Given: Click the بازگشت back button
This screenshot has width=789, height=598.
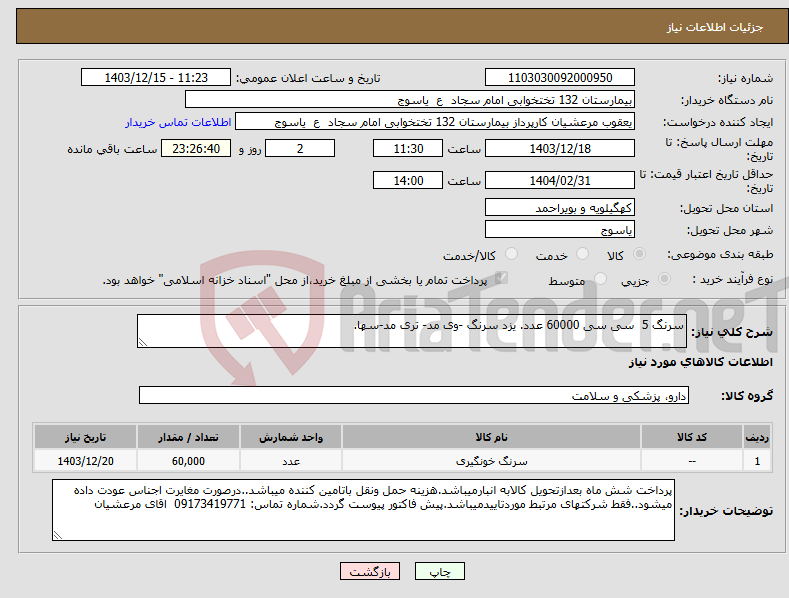Looking at the screenshot, I should [x=370, y=571].
